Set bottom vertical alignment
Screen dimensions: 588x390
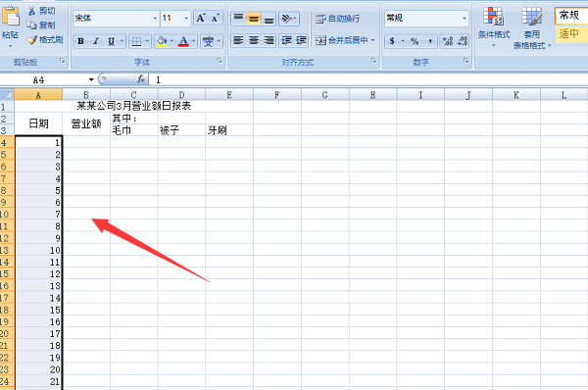pyautogui.click(x=269, y=18)
